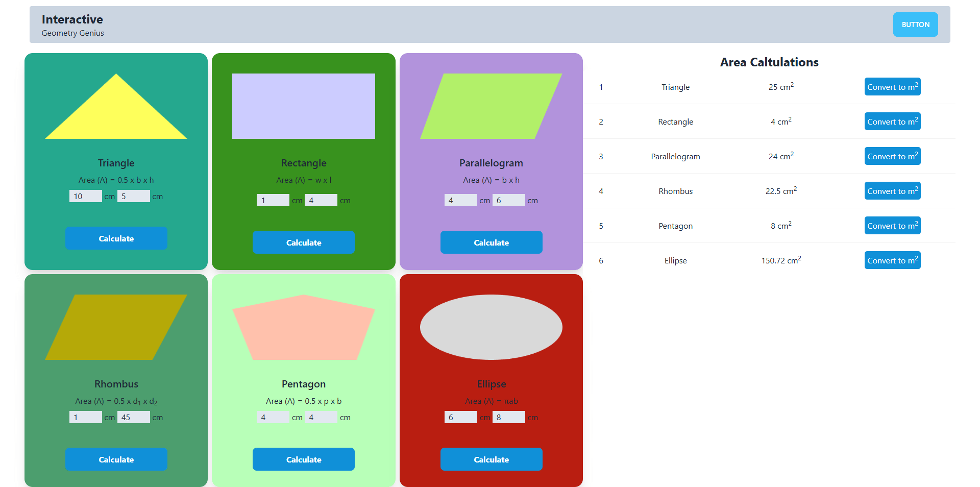The image size is (980, 487).
Task: Select the Rhombus field containing 45
Action: 133,418
